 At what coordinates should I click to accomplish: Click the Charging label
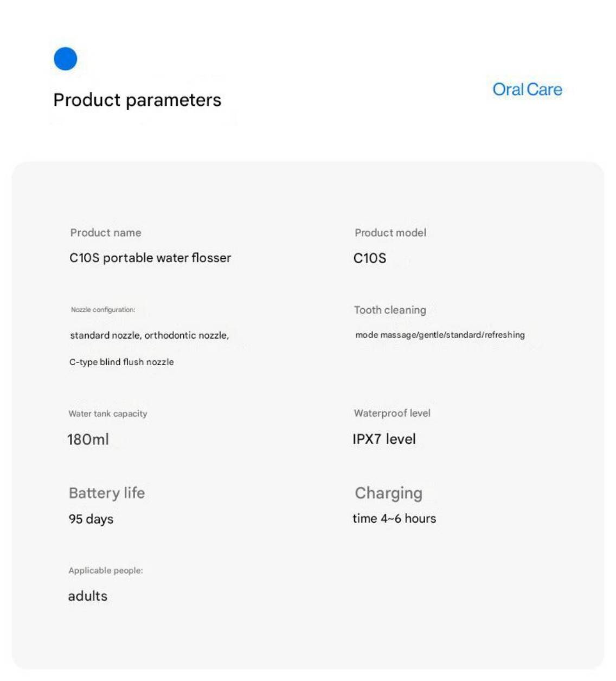pyautogui.click(x=388, y=493)
